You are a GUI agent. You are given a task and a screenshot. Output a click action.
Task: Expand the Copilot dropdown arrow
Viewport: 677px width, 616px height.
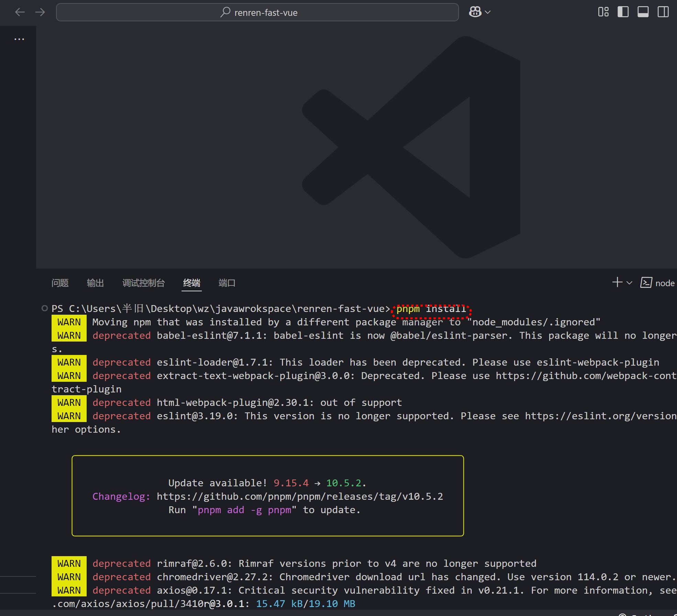(488, 12)
